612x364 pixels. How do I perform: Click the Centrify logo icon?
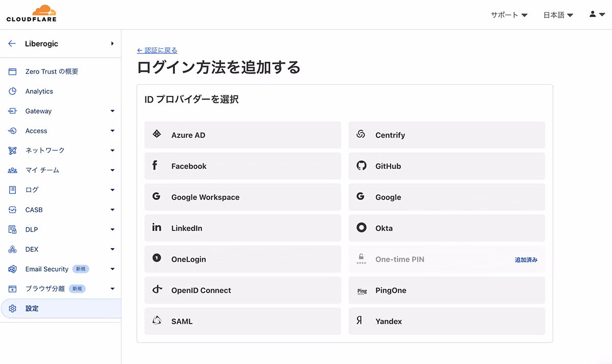(361, 134)
